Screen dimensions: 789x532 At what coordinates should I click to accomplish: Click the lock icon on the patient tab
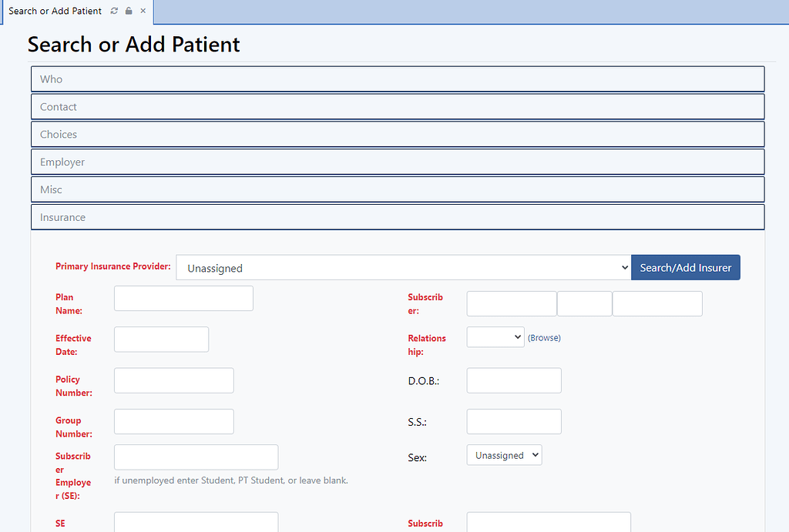[x=128, y=11]
